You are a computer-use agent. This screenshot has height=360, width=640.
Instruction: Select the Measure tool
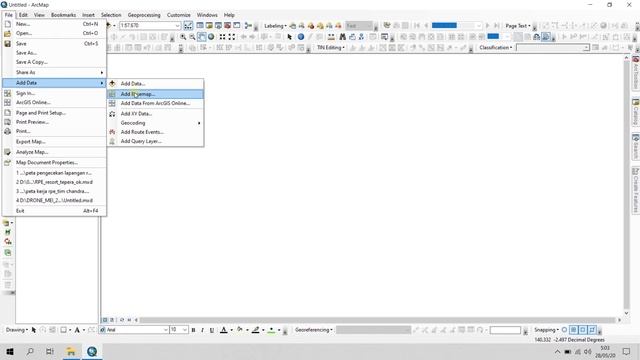(x=331, y=37)
